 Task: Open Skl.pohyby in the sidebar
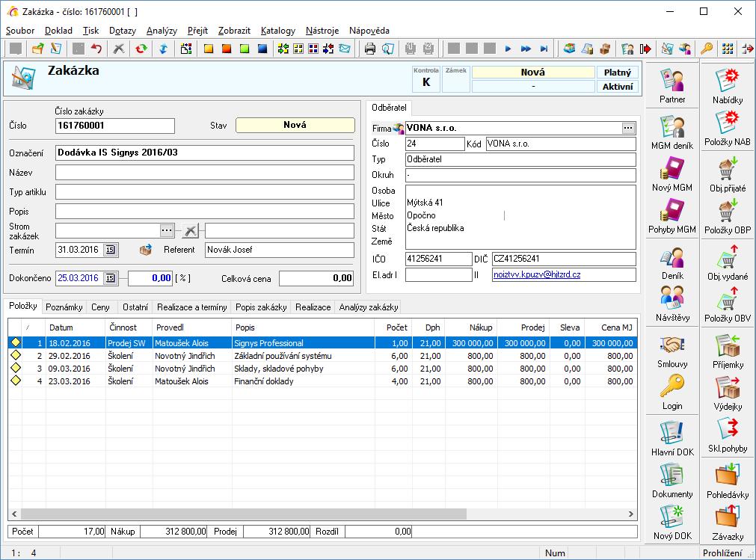728,434
